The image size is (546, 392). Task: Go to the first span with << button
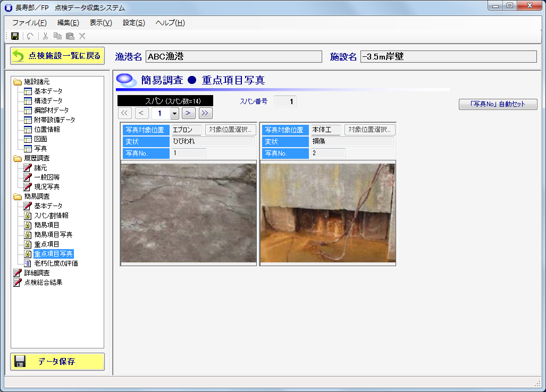pyautogui.click(x=124, y=113)
